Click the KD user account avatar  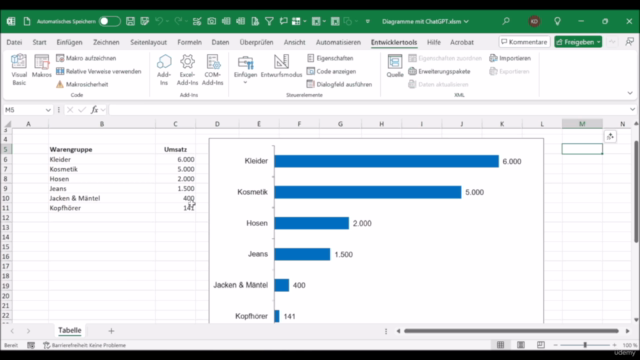534,22
